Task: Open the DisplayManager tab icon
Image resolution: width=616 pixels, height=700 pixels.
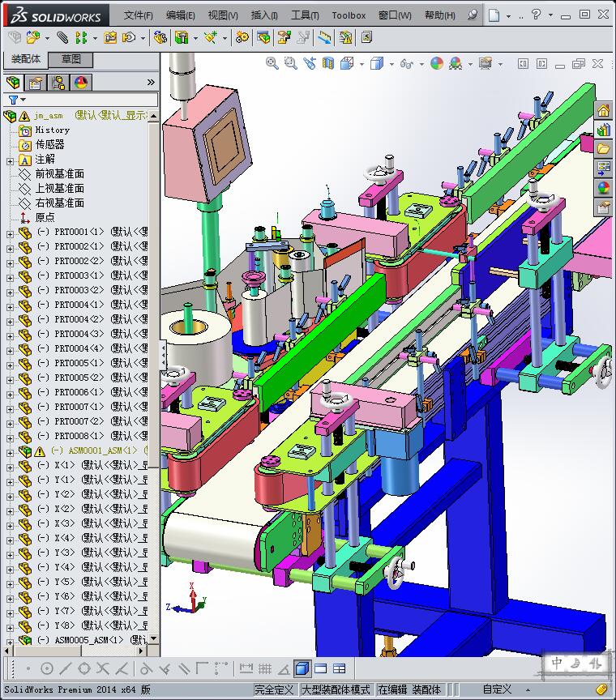Action: click(x=81, y=82)
